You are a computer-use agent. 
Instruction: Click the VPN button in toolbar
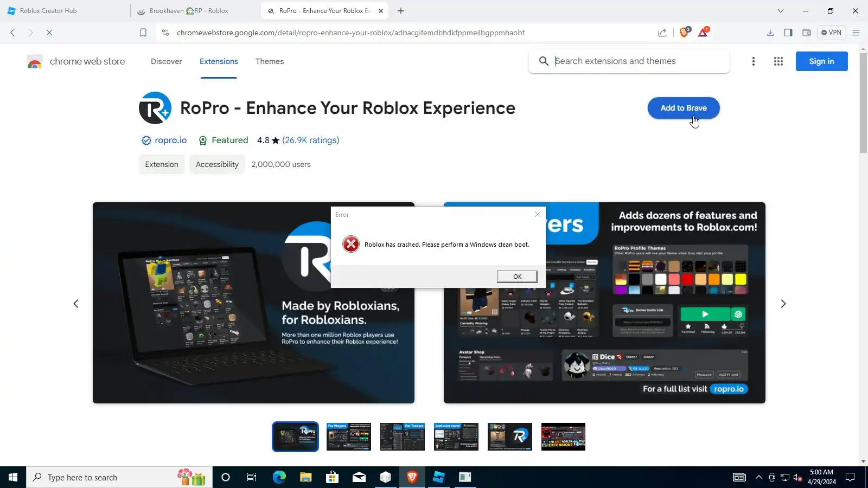[831, 33]
